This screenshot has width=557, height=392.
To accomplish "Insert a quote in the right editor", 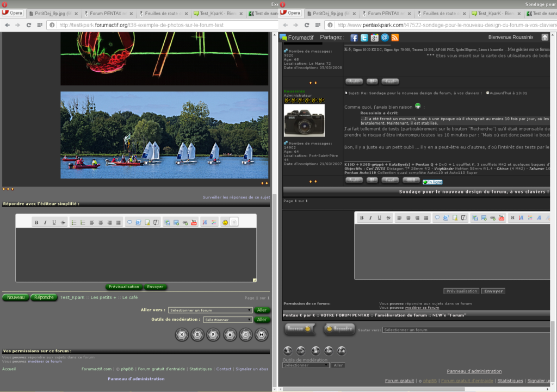I will tap(437, 218).
